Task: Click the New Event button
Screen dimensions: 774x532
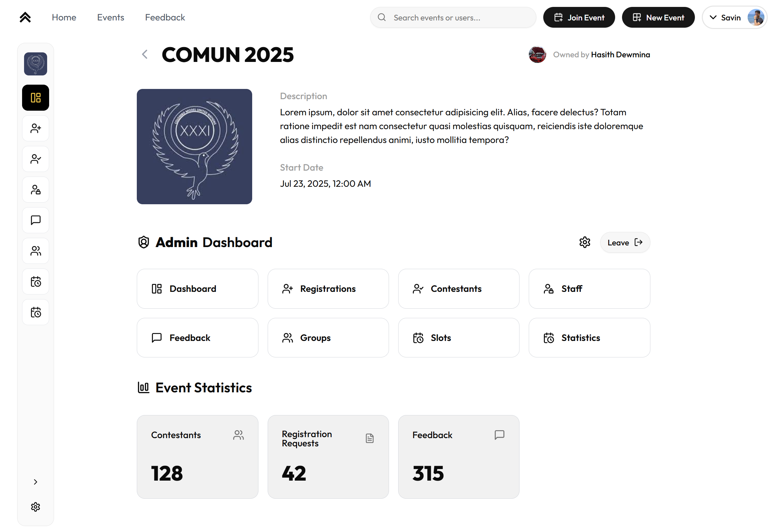Action: point(658,17)
